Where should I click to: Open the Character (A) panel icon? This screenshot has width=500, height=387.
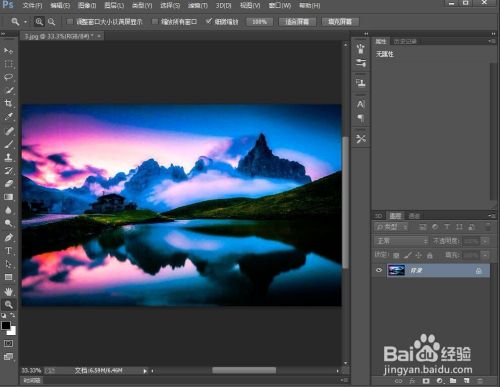click(x=361, y=104)
